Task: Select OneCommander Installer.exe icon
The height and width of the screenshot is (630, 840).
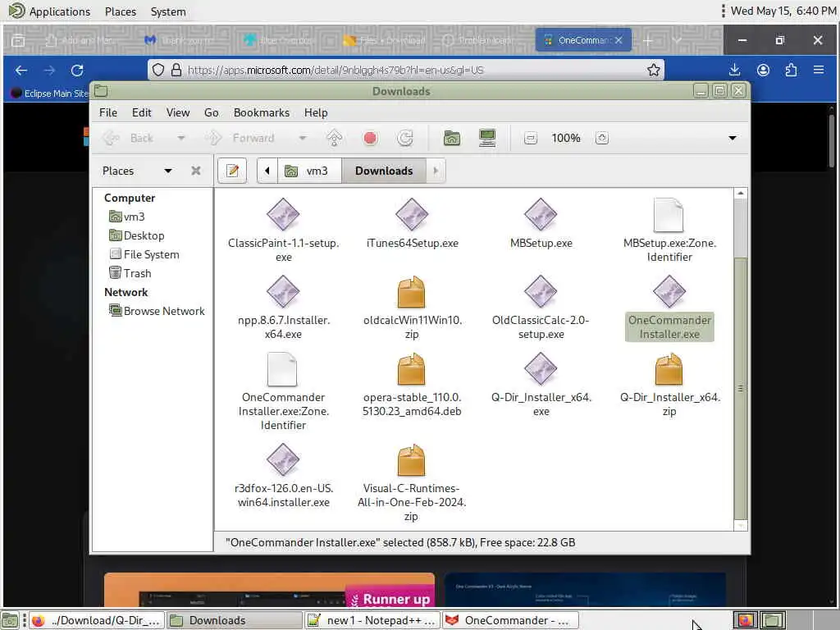Action: (x=669, y=292)
